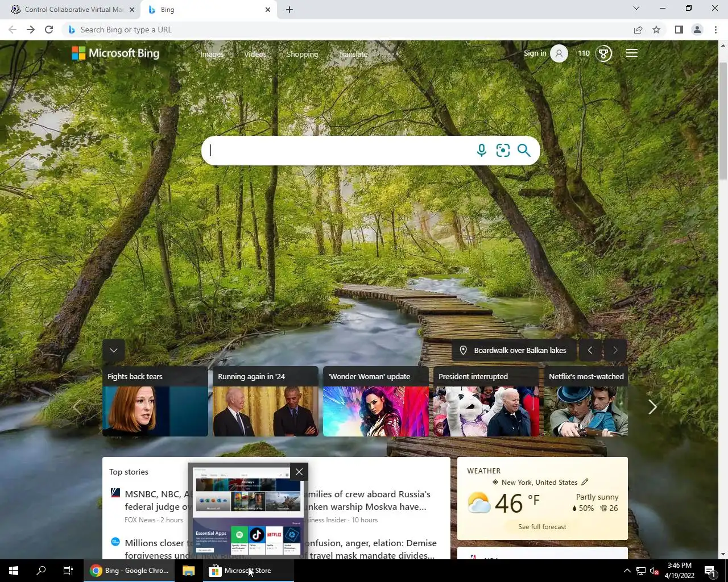Open notification center icon
The height and width of the screenshot is (582, 728).
click(x=710, y=571)
